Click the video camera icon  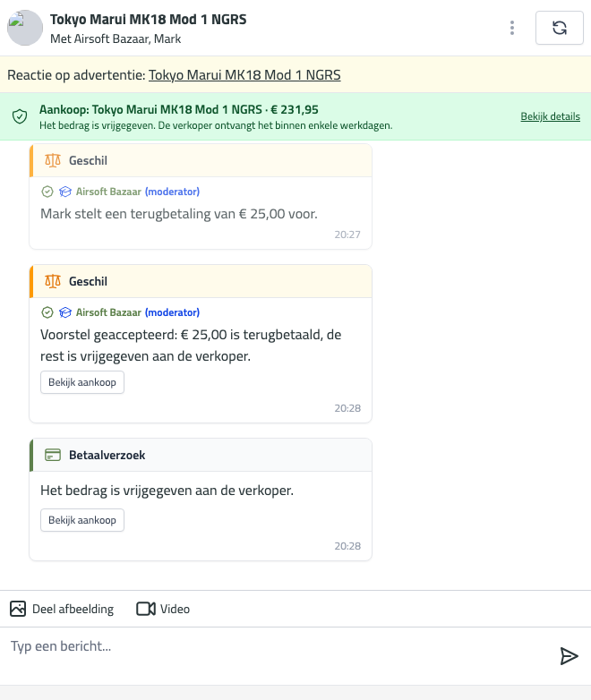[146, 609]
